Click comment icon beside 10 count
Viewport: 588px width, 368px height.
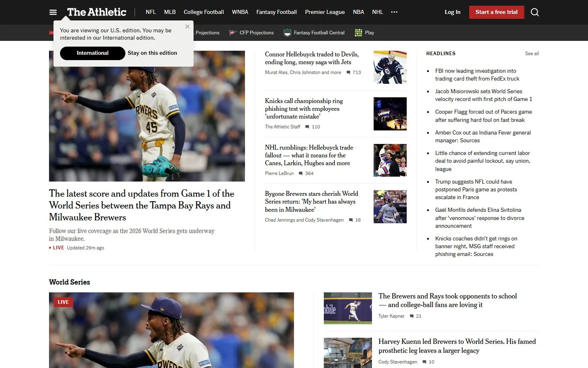click(425, 362)
